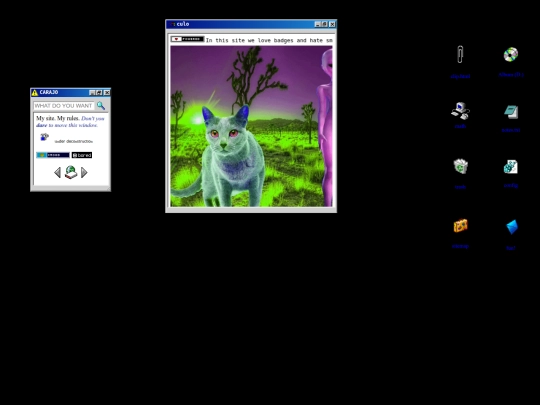Screen dimensions: 540x405
Task: Open the teal notepad notes icon
Action: click(x=511, y=112)
